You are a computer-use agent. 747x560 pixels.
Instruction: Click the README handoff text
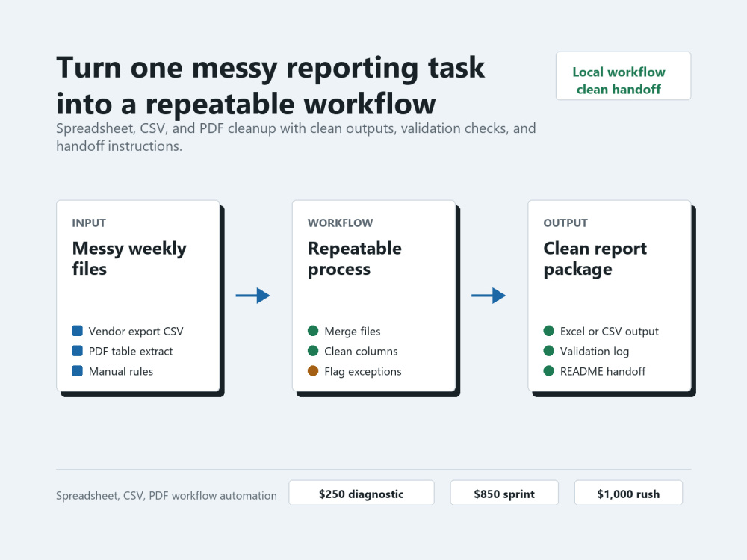603,371
